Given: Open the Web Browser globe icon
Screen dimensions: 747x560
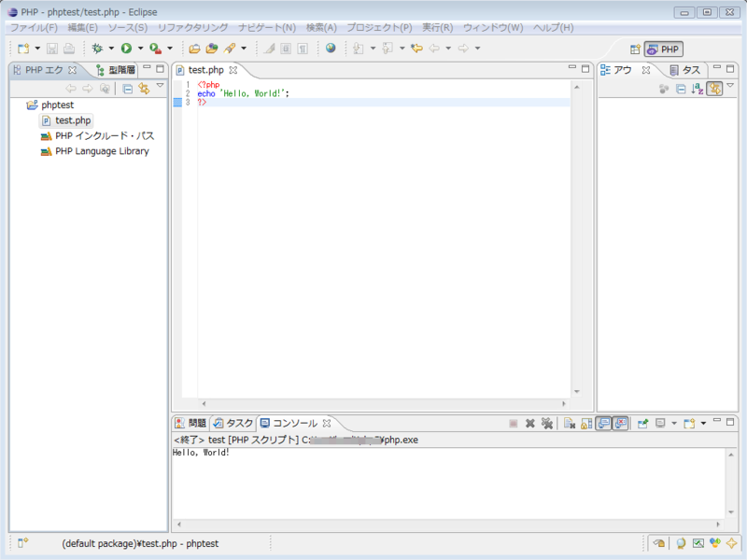Looking at the screenshot, I should tap(331, 49).
